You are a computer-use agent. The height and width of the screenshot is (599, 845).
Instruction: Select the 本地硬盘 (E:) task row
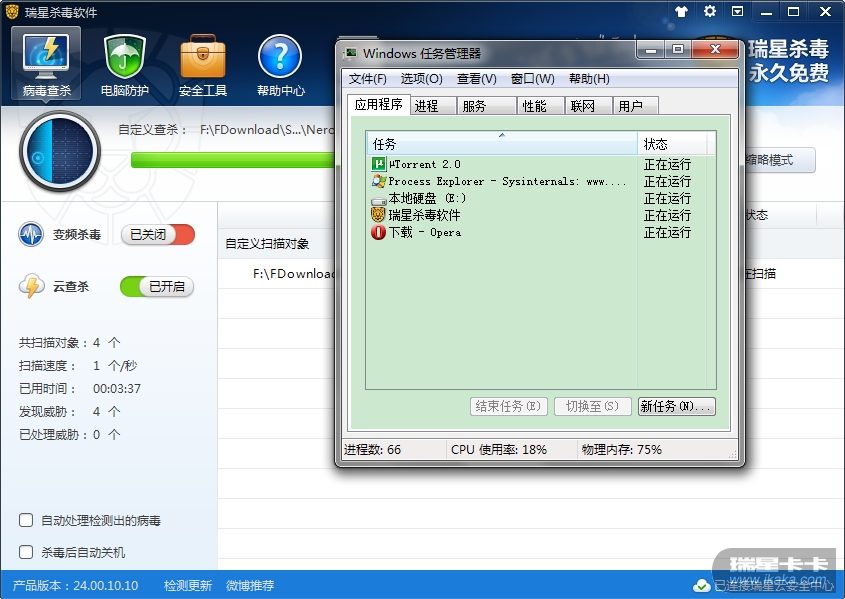click(541, 198)
